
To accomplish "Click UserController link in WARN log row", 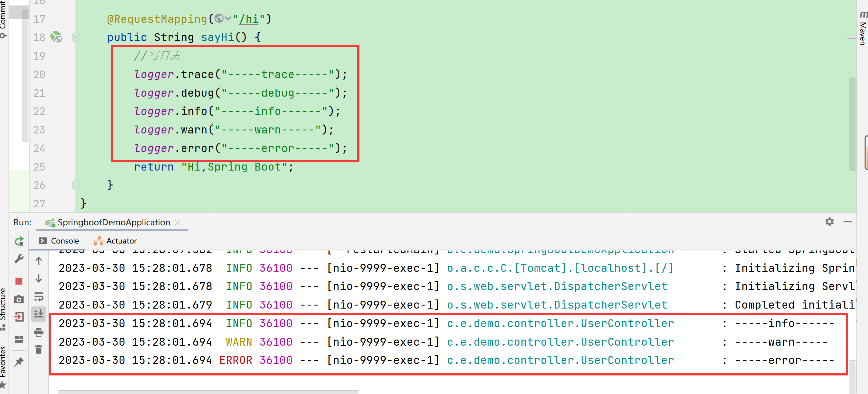I will 560,342.
